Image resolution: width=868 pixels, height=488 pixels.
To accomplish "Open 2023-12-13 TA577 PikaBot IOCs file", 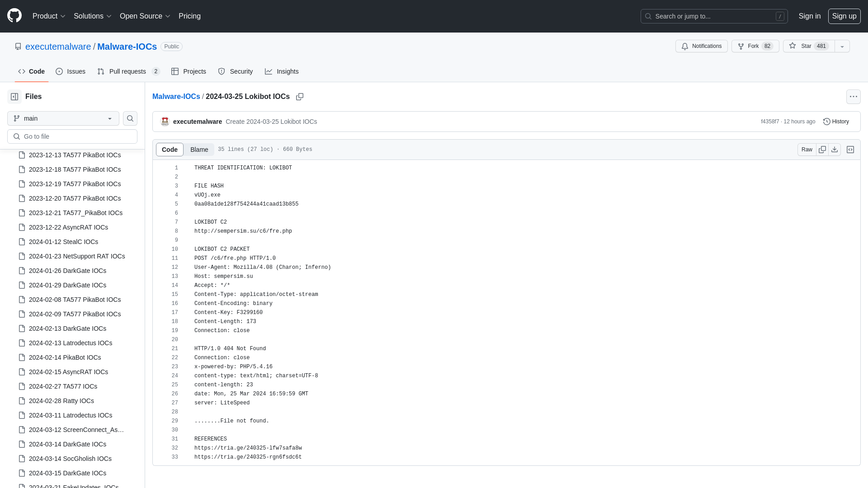I will pos(75,155).
